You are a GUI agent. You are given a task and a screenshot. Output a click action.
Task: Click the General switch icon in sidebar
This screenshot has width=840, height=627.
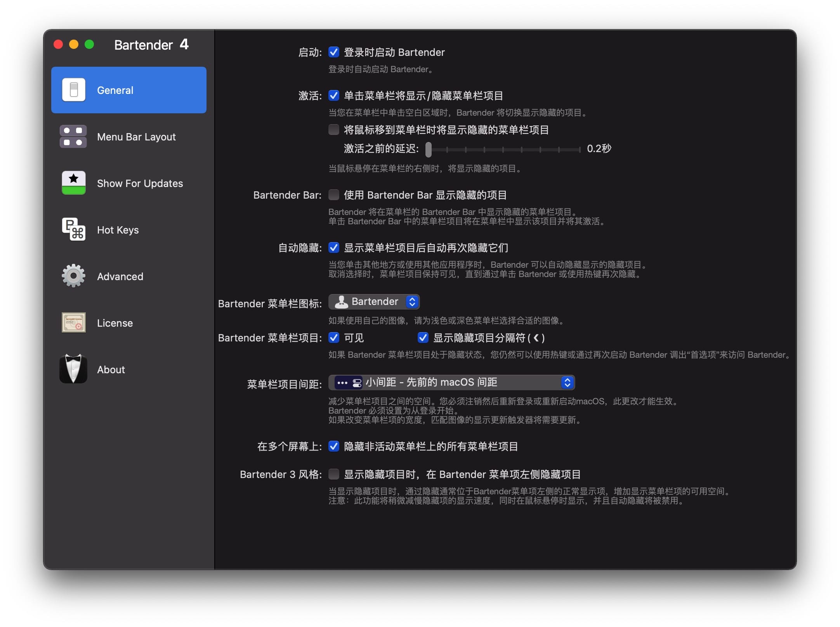73,90
